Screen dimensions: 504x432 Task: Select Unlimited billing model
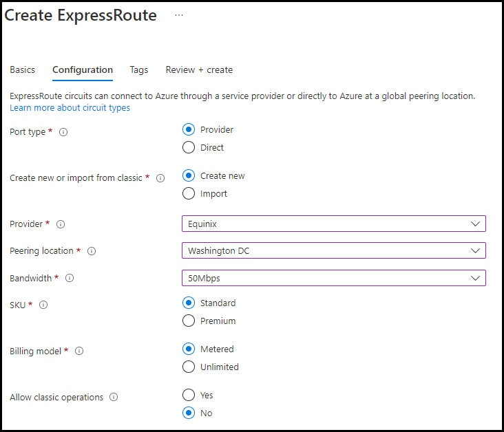click(x=189, y=367)
